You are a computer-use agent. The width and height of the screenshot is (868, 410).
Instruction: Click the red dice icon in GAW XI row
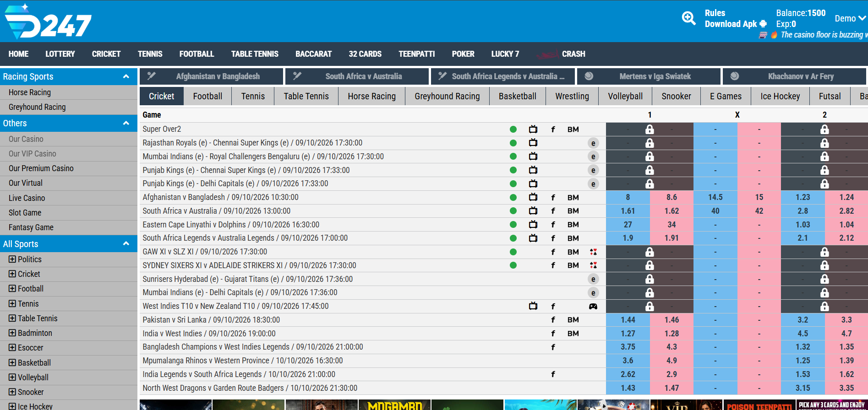tap(593, 252)
